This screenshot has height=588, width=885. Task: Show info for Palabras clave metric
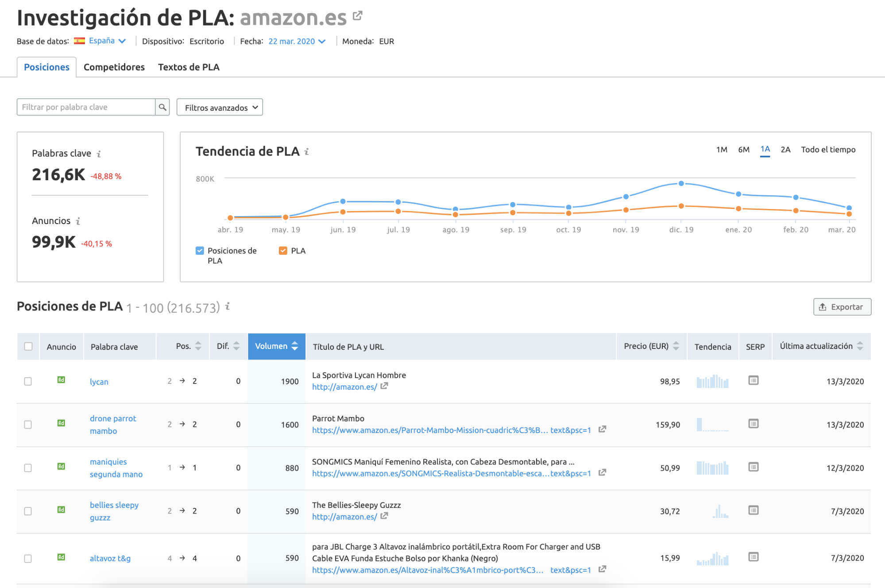point(99,154)
